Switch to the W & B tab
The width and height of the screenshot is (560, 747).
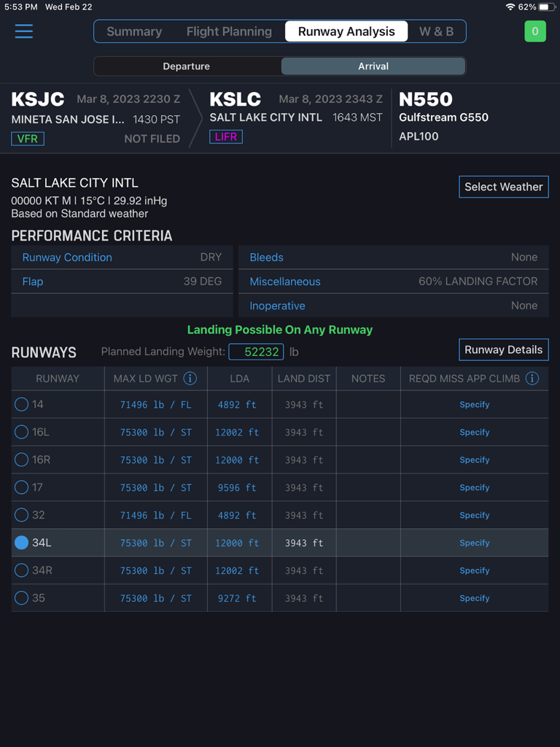click(436, 31)
